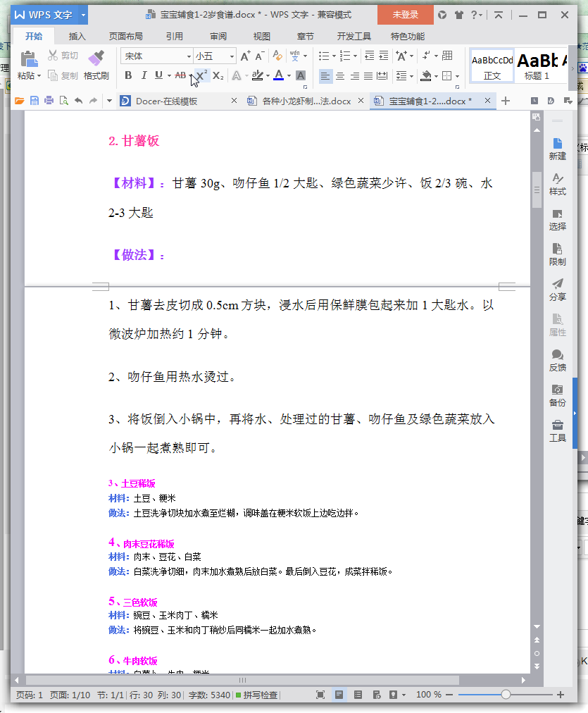The height and width of the screenshot is (713, 588).
Task: Open file with orange folder icon
Action: coord(19,101)
